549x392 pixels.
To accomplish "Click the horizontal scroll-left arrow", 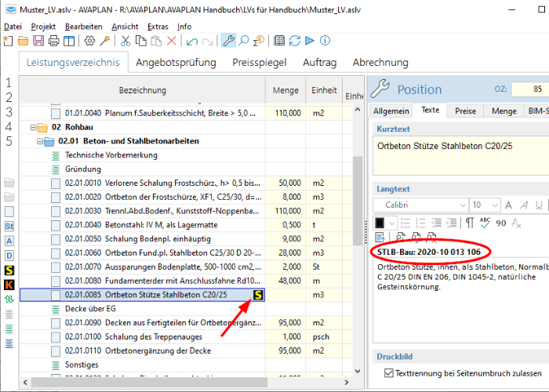I will (25, 383).
